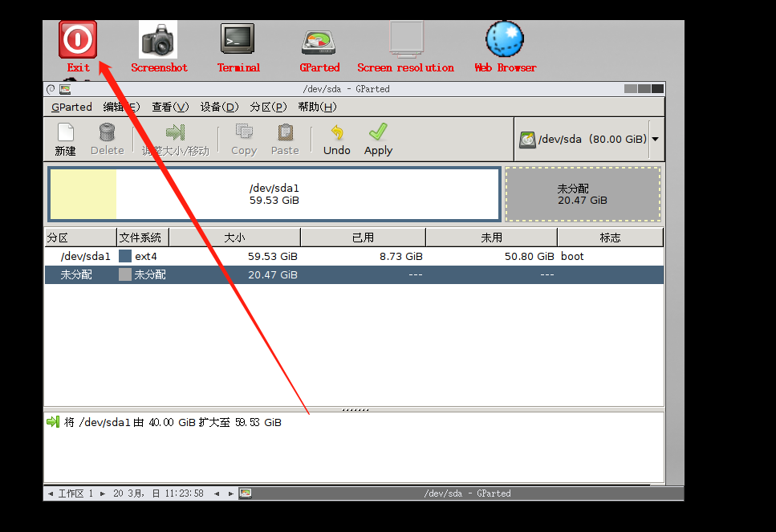Select the /dev/sda1 row in partition list

pos(354,256)
